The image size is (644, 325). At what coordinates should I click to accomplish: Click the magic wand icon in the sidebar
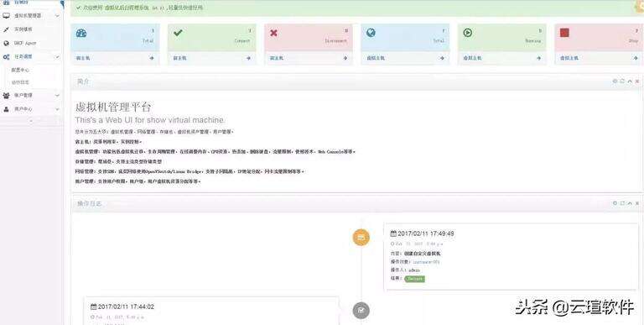click(x=6, y=29)
